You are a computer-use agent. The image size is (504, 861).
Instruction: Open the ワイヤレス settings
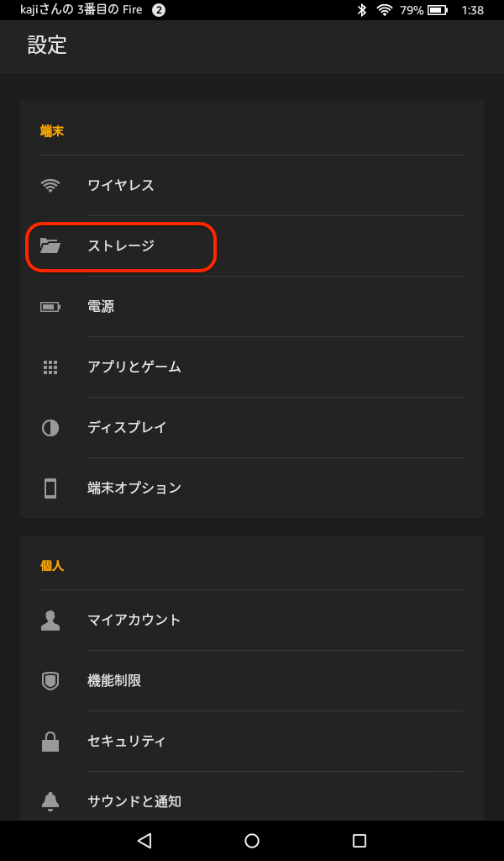pos(121,186)
